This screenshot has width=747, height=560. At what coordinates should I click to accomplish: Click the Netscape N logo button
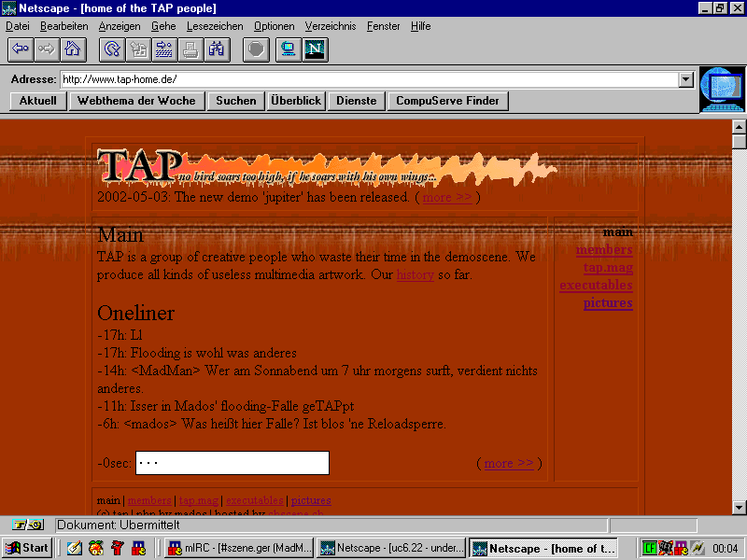click(315, 49)
